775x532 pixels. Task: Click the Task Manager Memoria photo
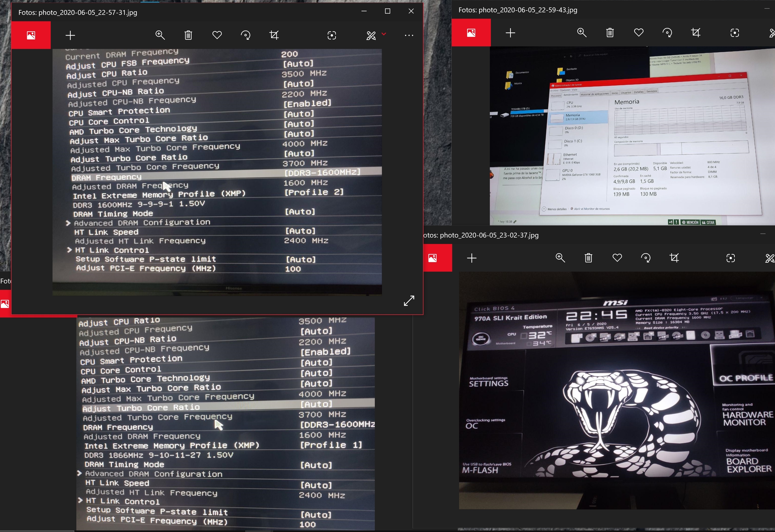click(x=632, y=136)
